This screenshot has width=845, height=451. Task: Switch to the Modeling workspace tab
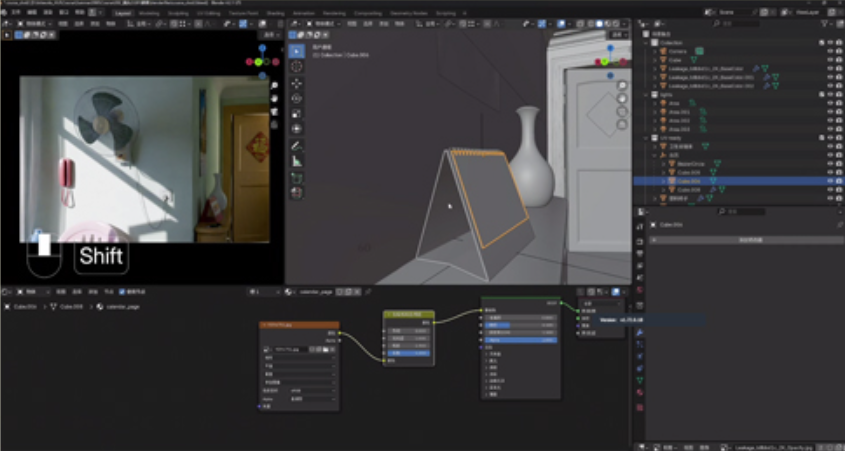point(149,13)
